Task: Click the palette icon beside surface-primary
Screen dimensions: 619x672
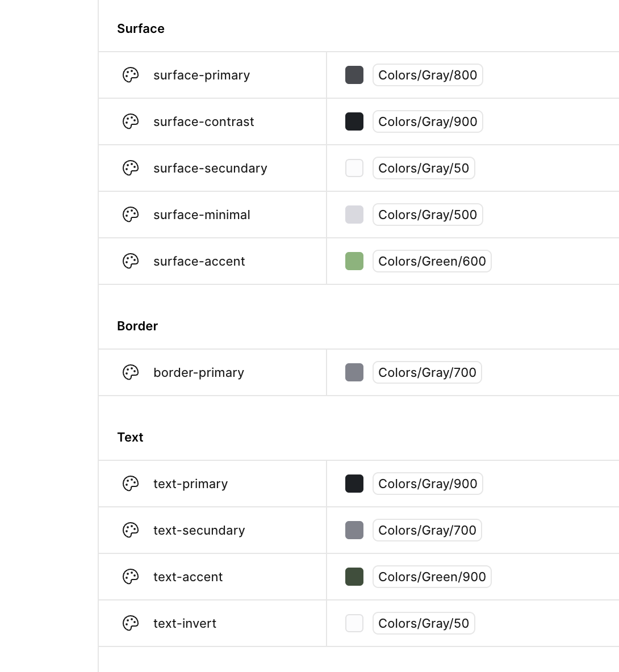Action: coord(131,75)
